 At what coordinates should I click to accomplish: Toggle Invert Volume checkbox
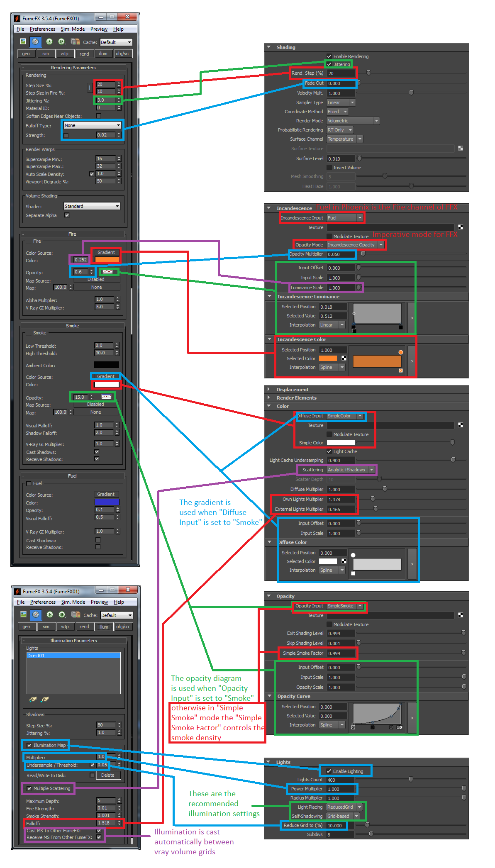click(x=329, y=167)
